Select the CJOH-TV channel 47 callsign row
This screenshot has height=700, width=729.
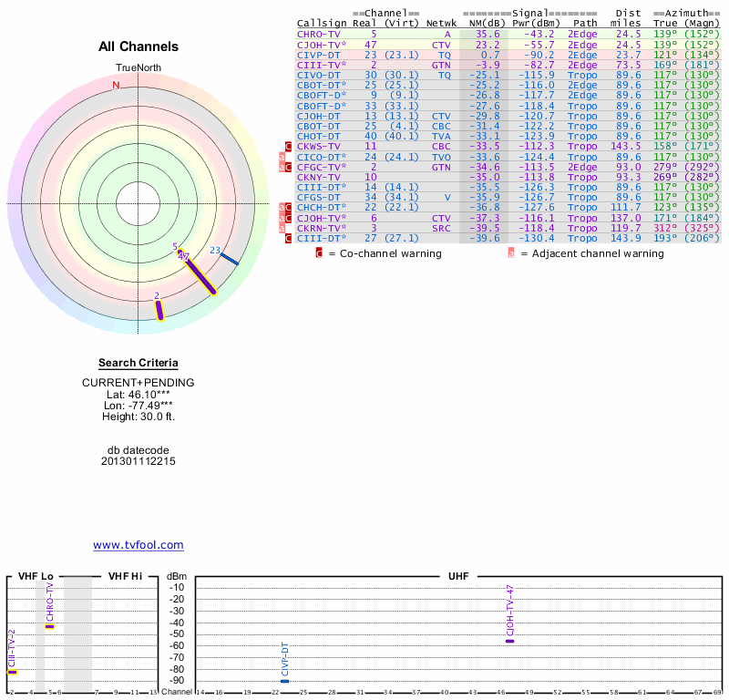pos(320,44)
